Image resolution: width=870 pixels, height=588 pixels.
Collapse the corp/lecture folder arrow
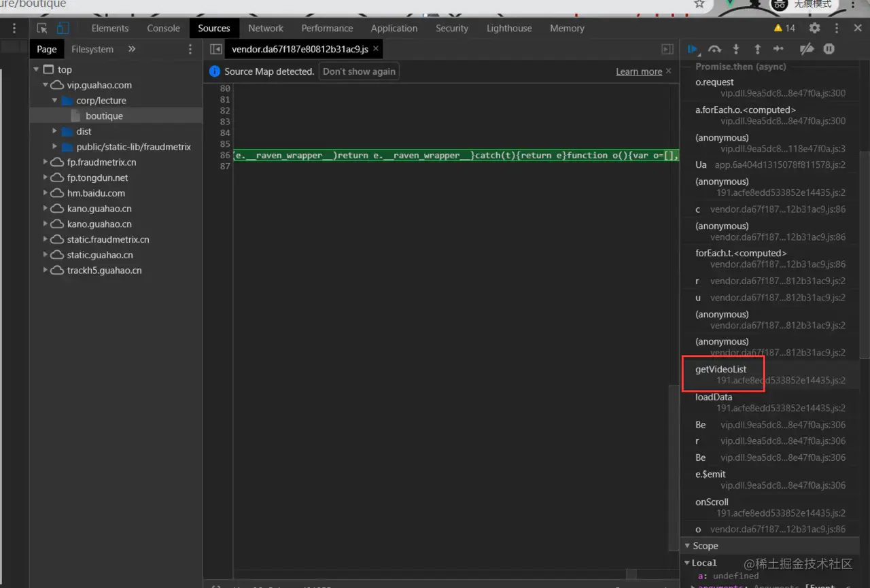(55, 101)
